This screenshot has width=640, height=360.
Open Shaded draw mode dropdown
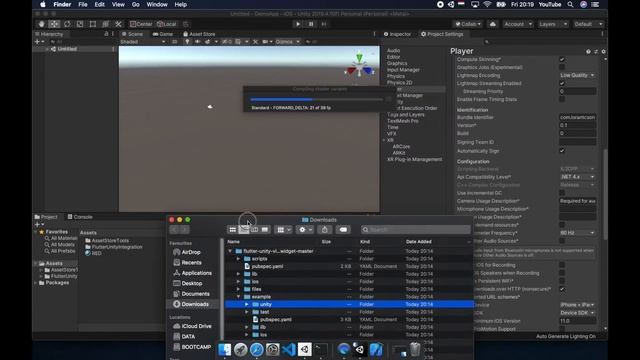click(x=142, y=42)
